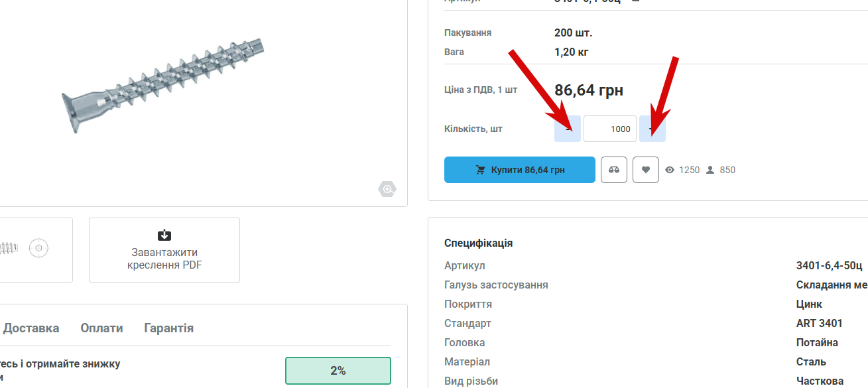The height and width of the screenshot is (388, 868).
Task: Add product to favorites with heart icon
Action: (646, 170)
